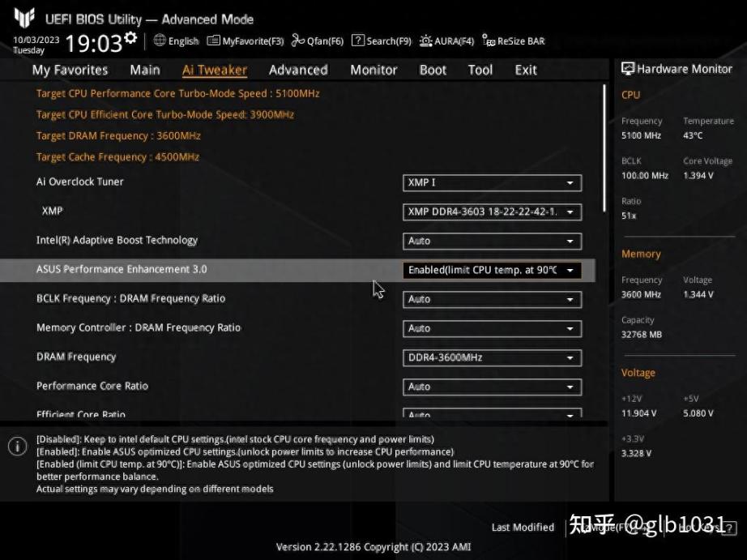
Task: Click Target CPU Performance Core Turbo-Mode Speed text
Action: [177, 93]
